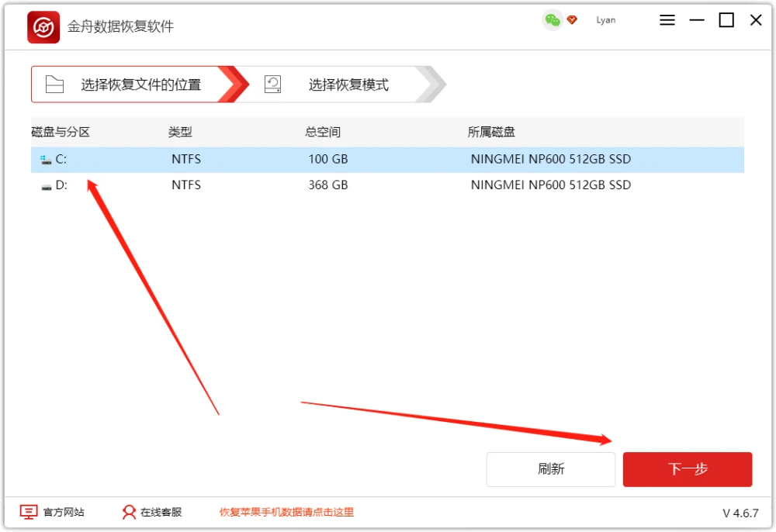Close the recovery software window
Image resolution: width=776 pixels, height=532 pixels.
[x=756, y=20]
